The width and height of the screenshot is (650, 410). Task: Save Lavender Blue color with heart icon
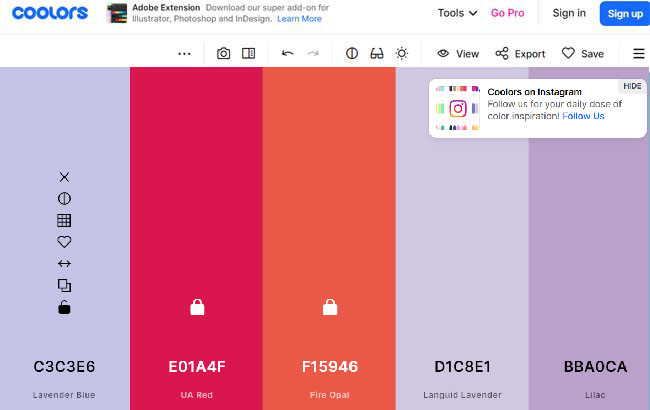tap(65, 242)
